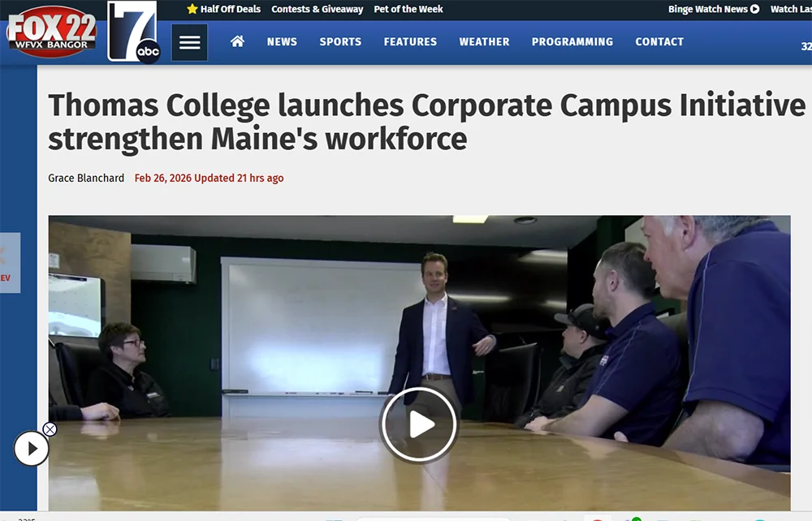Click author name Grace Blanchard
812x521 pixels.
(86, 178)
